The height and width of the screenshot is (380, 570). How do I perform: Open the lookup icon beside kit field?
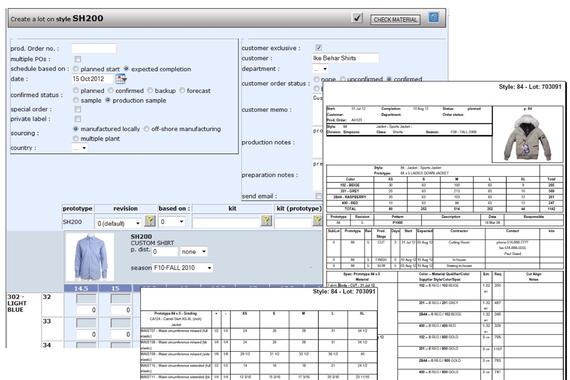tap(266, 220)
